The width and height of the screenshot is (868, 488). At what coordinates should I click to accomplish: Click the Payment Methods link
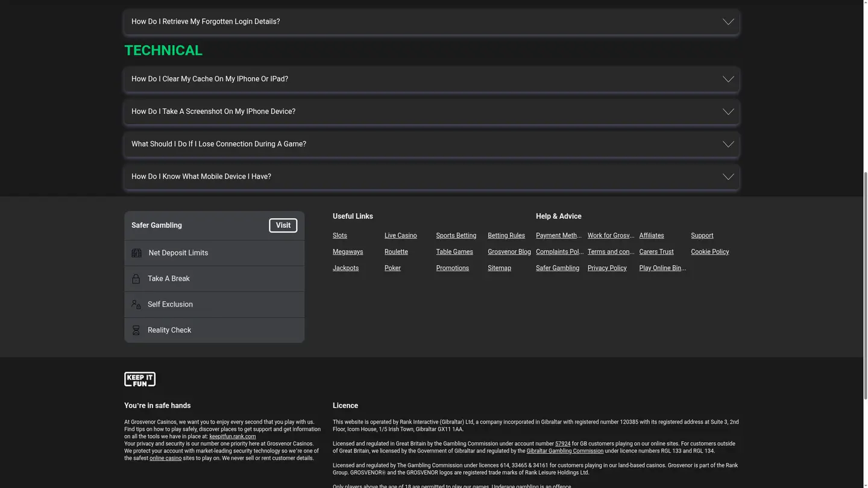pos(559,236)
